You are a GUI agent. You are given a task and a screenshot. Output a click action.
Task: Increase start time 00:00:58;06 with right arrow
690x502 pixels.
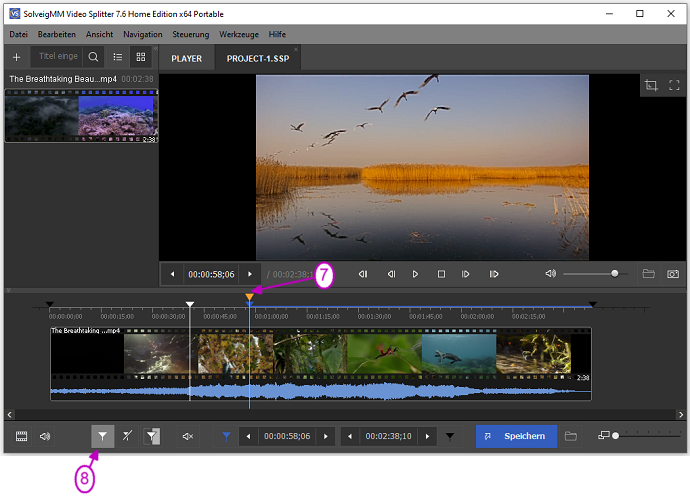326,436
